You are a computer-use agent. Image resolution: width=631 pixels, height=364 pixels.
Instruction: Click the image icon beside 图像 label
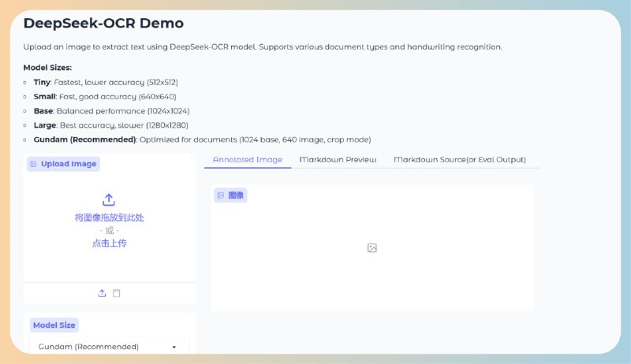(x=221, y=195)
